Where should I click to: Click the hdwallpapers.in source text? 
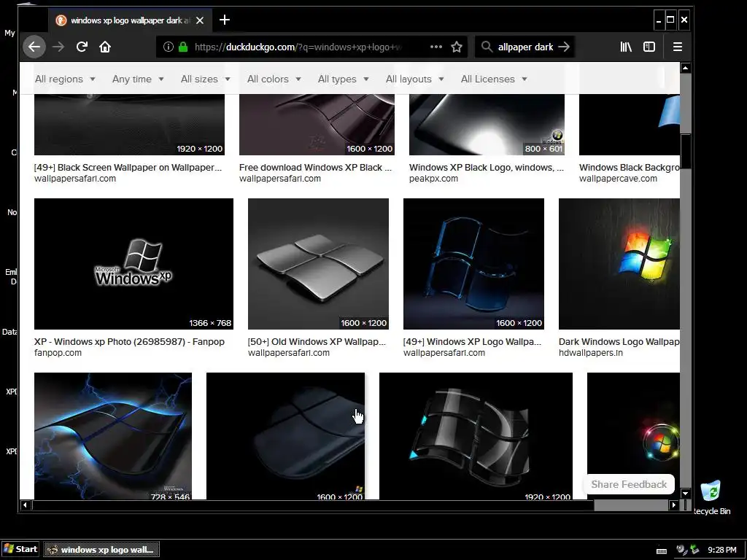pyautogui.click(x=591, y=353)
